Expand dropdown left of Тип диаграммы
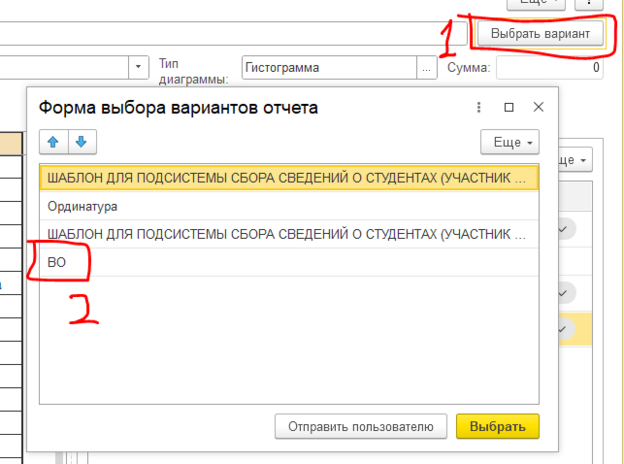 point(138,68)
